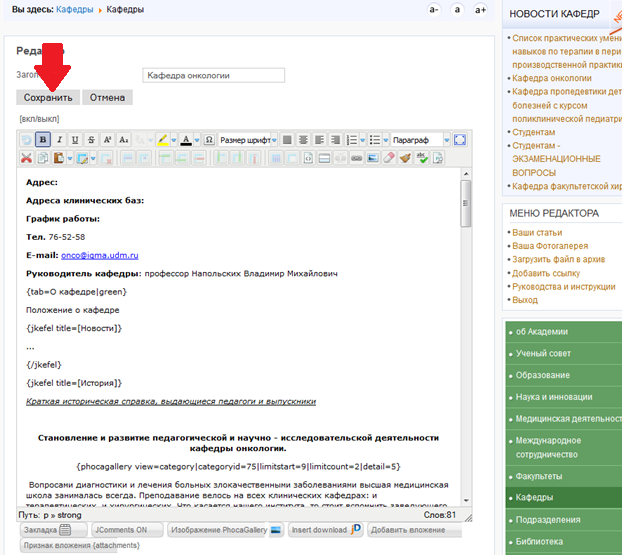Viewport: 622px width, 555px height.
Task: Open the Кафедры item in green menu
Action: coord(563,497)
